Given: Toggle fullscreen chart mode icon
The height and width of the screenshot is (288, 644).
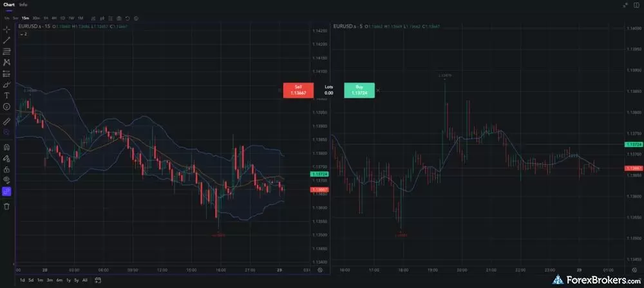Looking at the screenshot, I should pyautogui.click(x=625, y=5).
